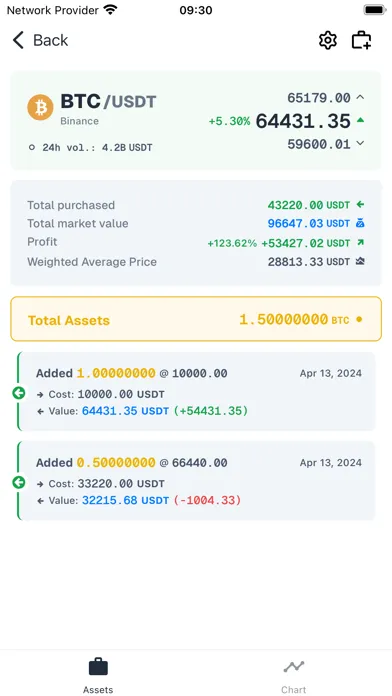This screenshot has width=392, height=696.
Task: Tap the add portfolio briefcase icon
Action: click(361, 40)
